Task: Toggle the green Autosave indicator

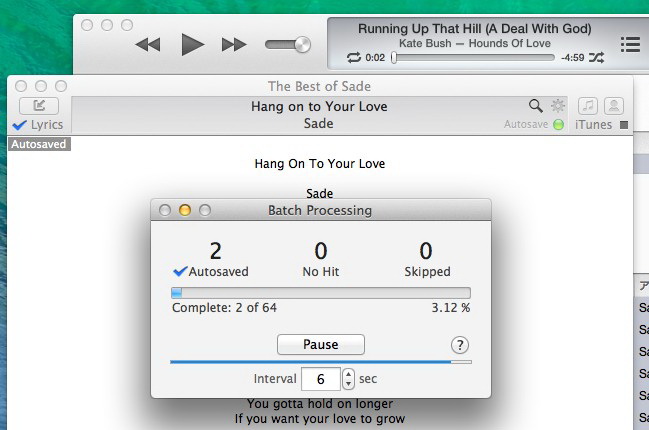Action: click(558, 125)
